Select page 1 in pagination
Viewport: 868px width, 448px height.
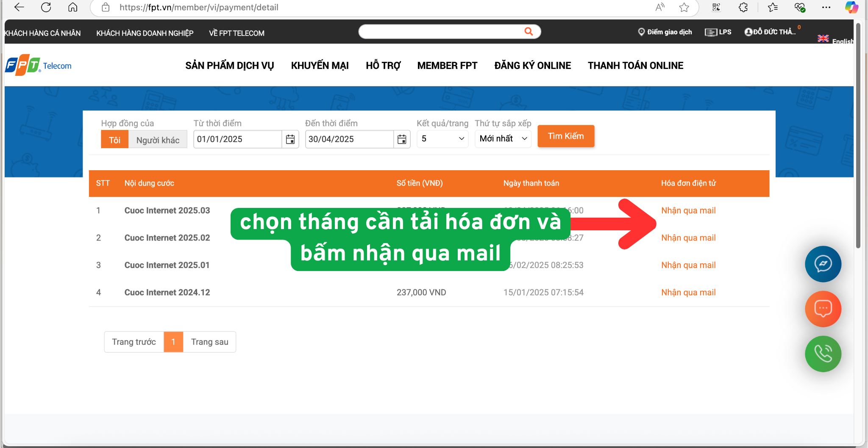coord(173,342)
